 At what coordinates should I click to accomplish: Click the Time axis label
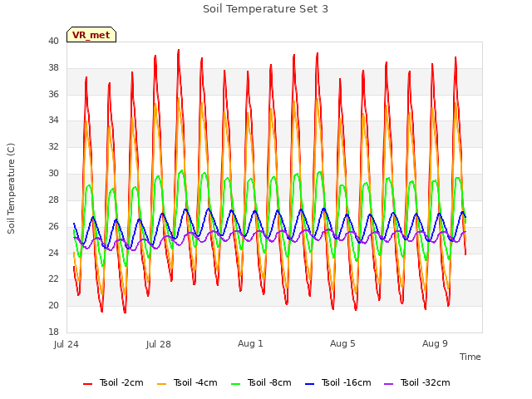click(x=470, y=357)
